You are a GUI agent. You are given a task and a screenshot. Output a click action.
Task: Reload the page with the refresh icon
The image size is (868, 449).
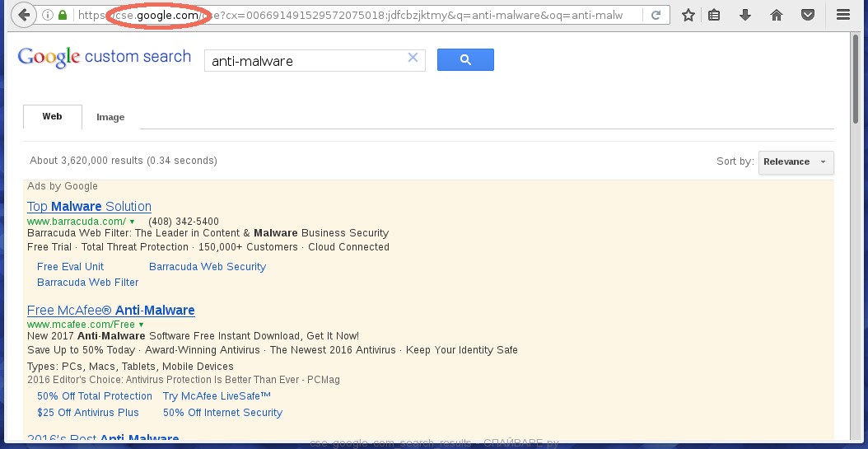[656, 16]
